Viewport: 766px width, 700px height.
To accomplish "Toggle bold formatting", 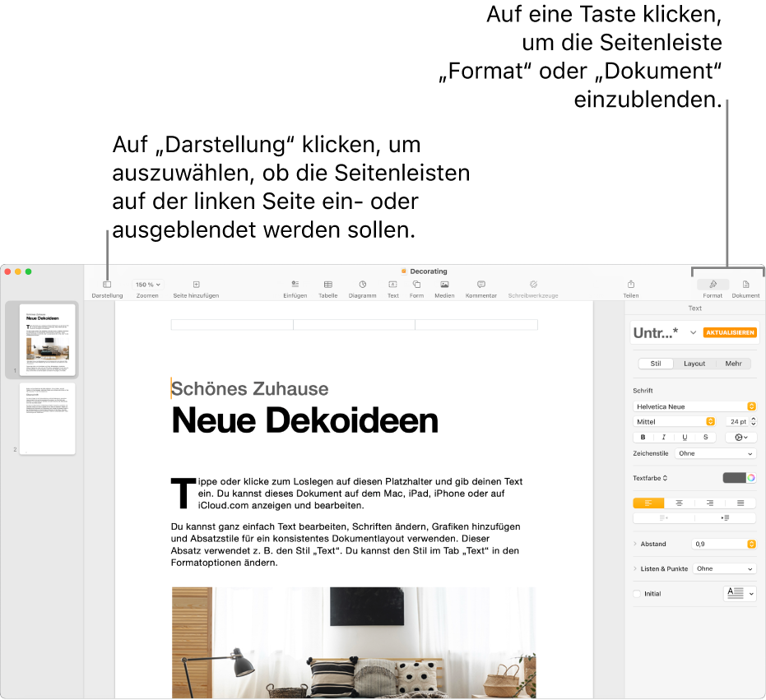I will (x=643, y=438).
